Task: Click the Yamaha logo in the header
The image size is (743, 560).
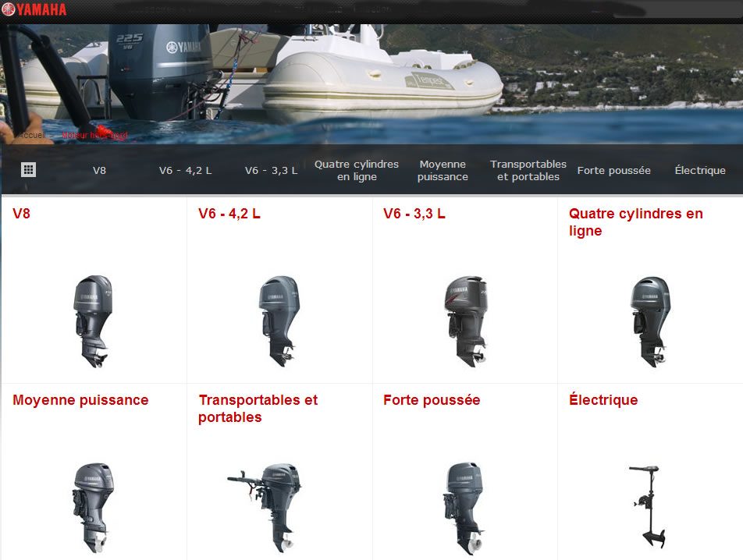Action: pyautogui.click(x=34, y=9)
